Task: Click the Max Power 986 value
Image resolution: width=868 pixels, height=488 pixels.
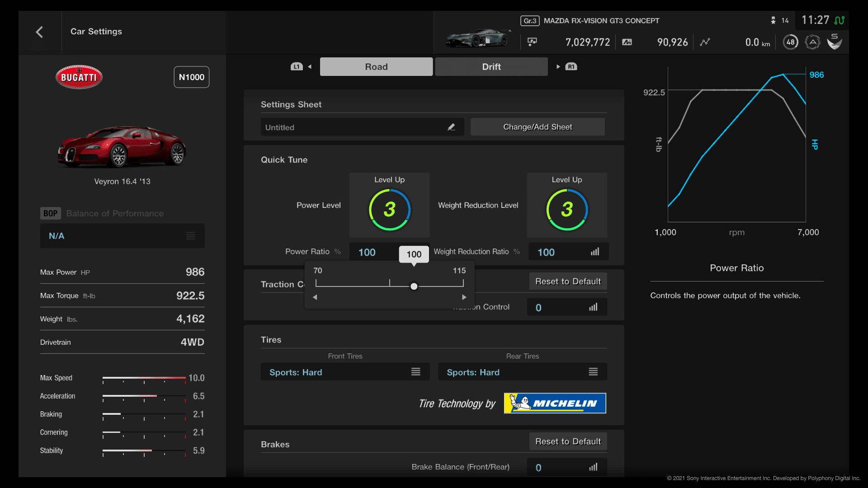Action: coord(195,272)
